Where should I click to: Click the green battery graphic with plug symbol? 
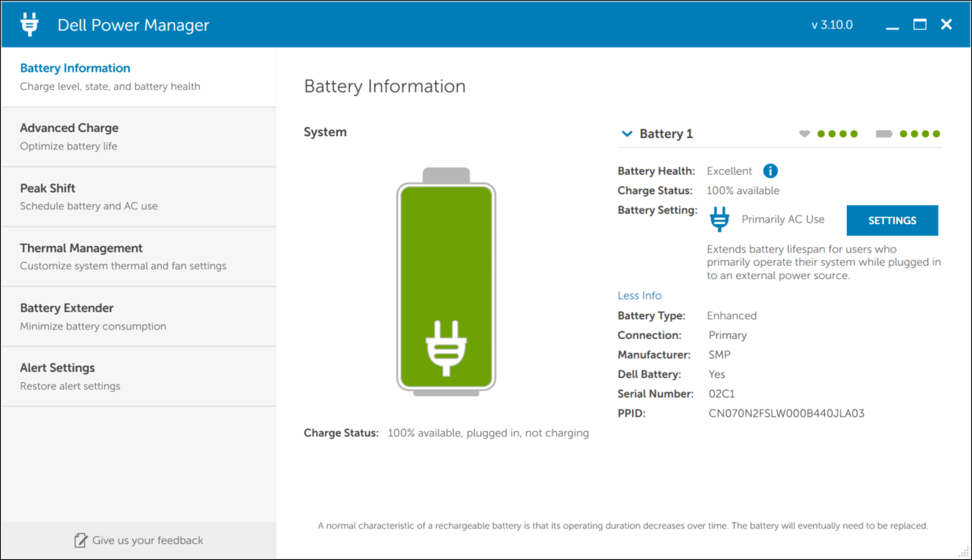(x=446, y=285)
